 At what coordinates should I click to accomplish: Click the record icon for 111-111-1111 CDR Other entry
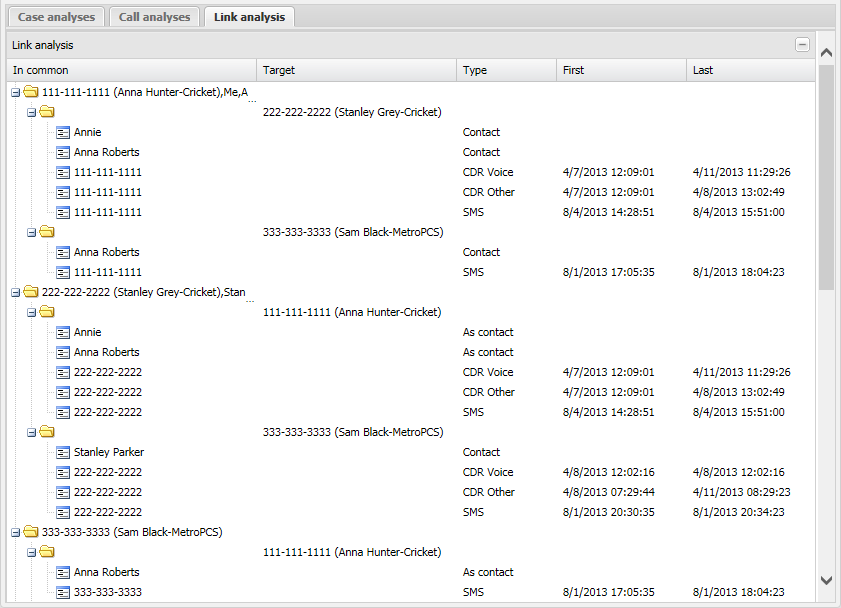tap(63, 192)
